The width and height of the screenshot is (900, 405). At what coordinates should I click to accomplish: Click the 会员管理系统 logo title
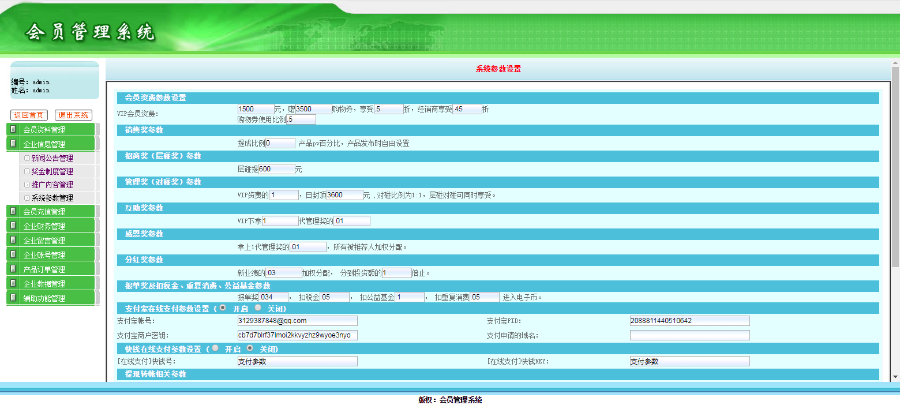click(90, 32)
